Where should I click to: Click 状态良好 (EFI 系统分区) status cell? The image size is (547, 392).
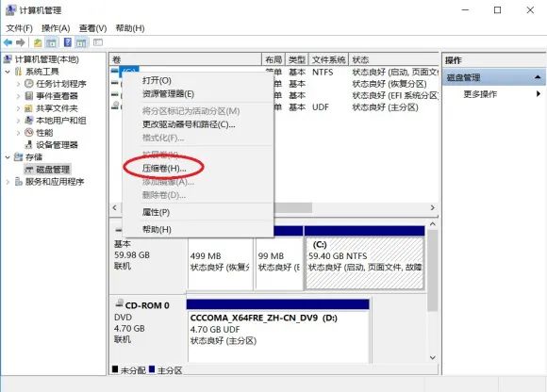pos(395,95)
